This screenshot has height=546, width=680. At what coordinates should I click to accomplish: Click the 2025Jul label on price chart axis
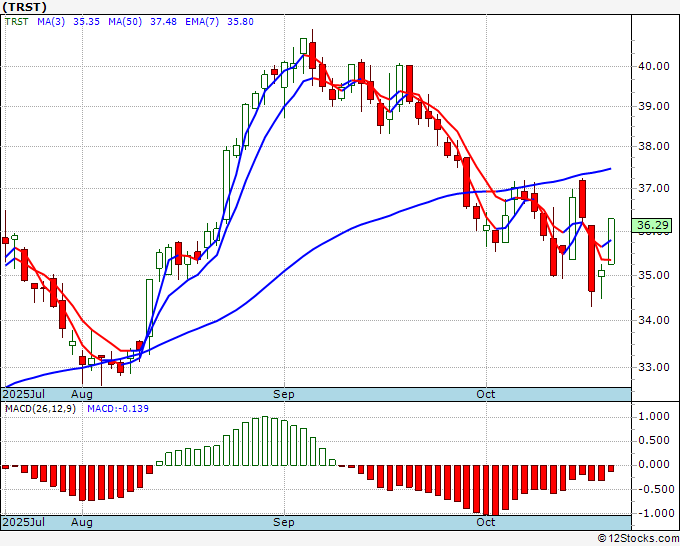click(23, 394)
